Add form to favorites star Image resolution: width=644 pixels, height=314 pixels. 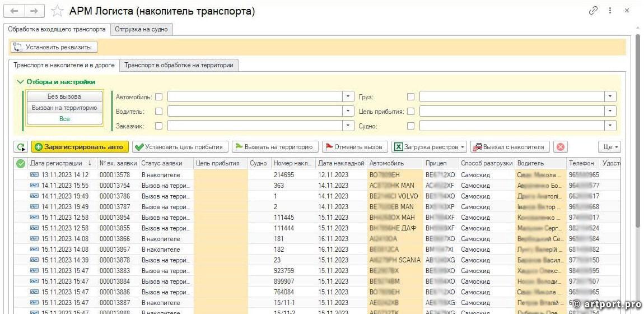pos(57,11)
